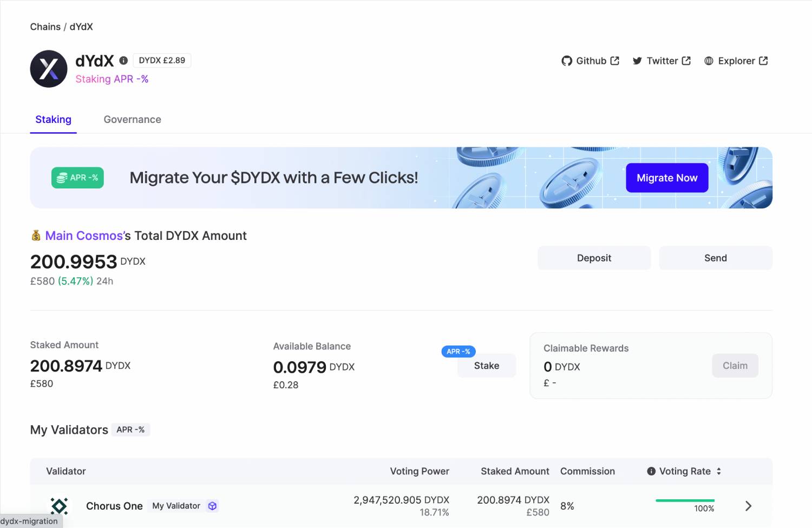812x528 pixels.
Task: Click the dydx-migration label at bottom left
Action: (30, 521)
